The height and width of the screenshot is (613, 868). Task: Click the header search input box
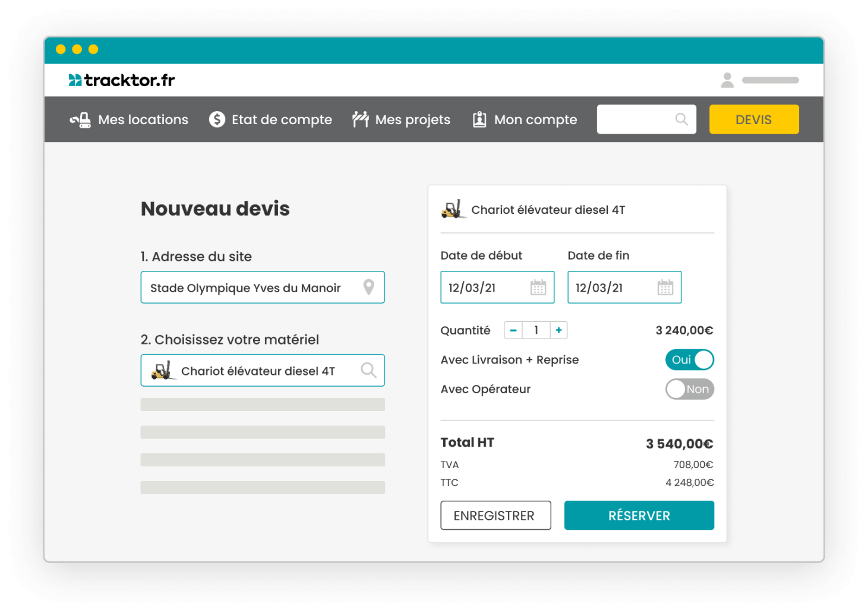pyautogui.click(x=646, y=119)
